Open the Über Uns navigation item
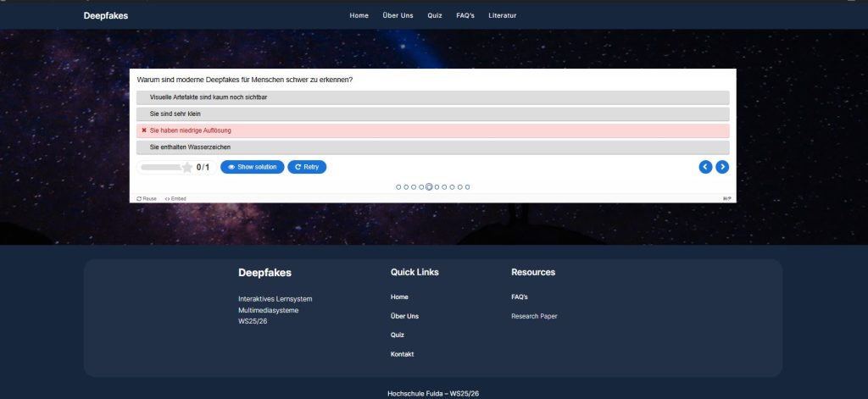 pos(398,15)
